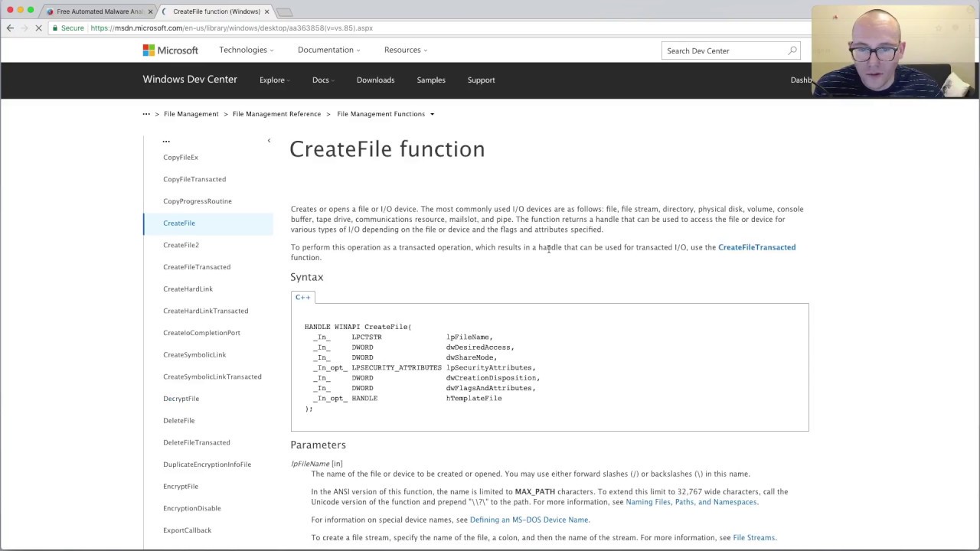Click the CreateFile function page title
Screen dimensions: 980x551
(387, 149)
